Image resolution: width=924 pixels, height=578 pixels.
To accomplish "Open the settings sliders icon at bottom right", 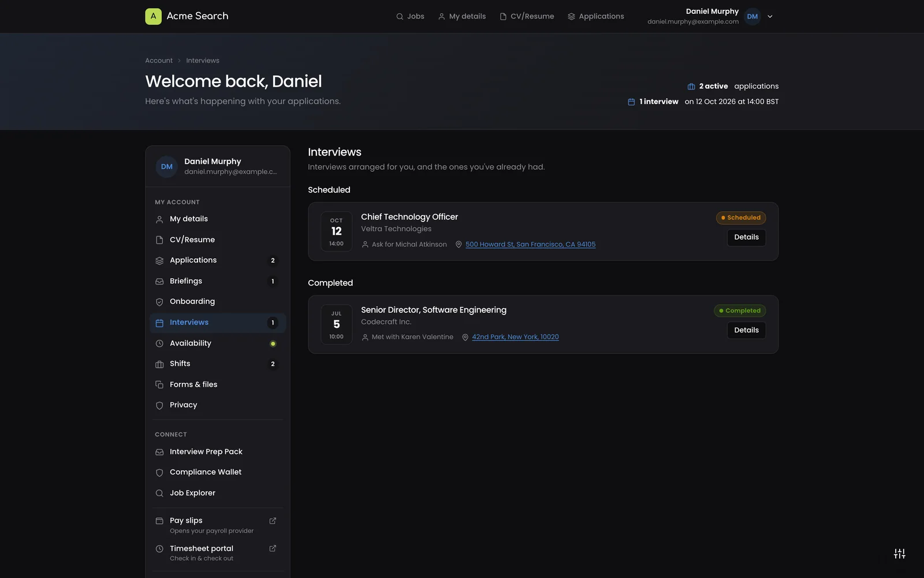I will click(900, 554).
